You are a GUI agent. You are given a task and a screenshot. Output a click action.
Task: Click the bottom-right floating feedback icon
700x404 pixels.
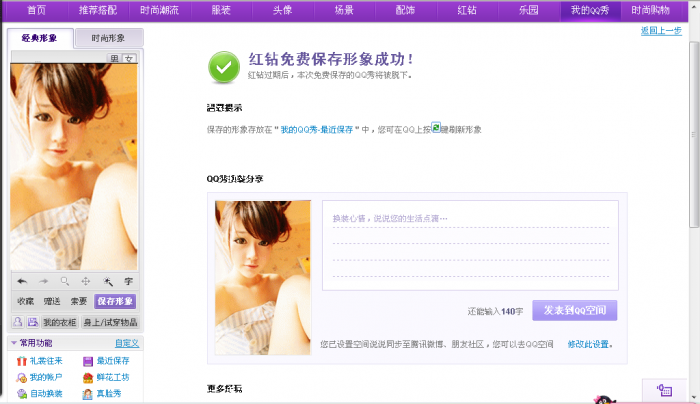(x=664, y=390)
